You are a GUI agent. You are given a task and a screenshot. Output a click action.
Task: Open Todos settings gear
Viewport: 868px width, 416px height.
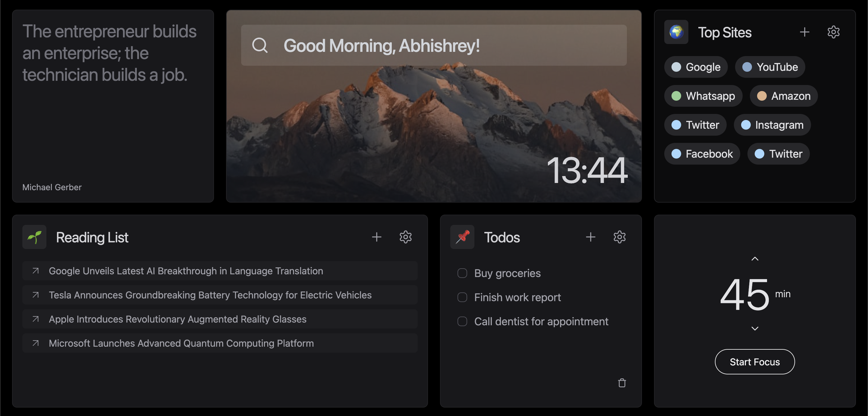[619, 237]
